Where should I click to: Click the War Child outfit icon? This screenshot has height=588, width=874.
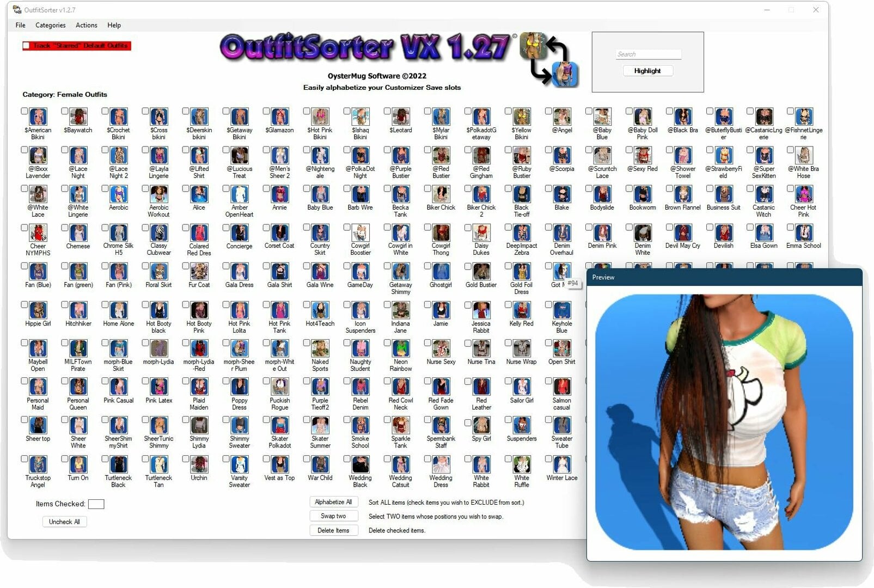[320, 464]
